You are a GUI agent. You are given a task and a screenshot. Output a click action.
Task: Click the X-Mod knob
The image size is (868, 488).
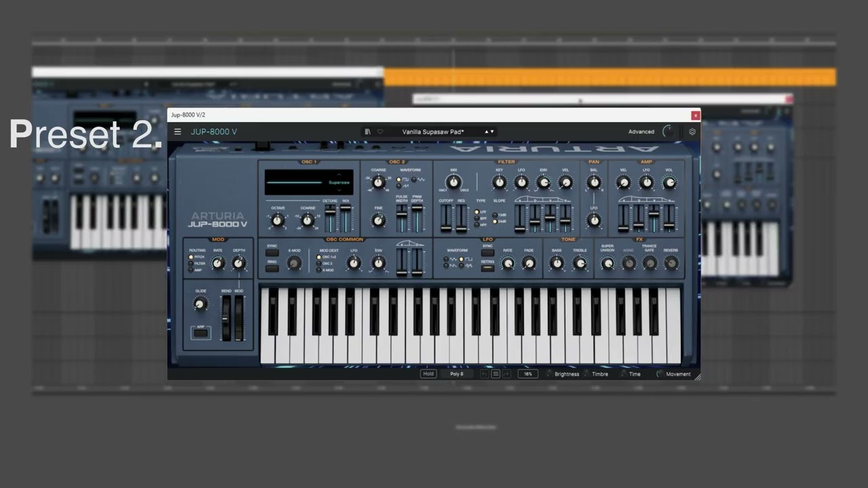point(294,264)
